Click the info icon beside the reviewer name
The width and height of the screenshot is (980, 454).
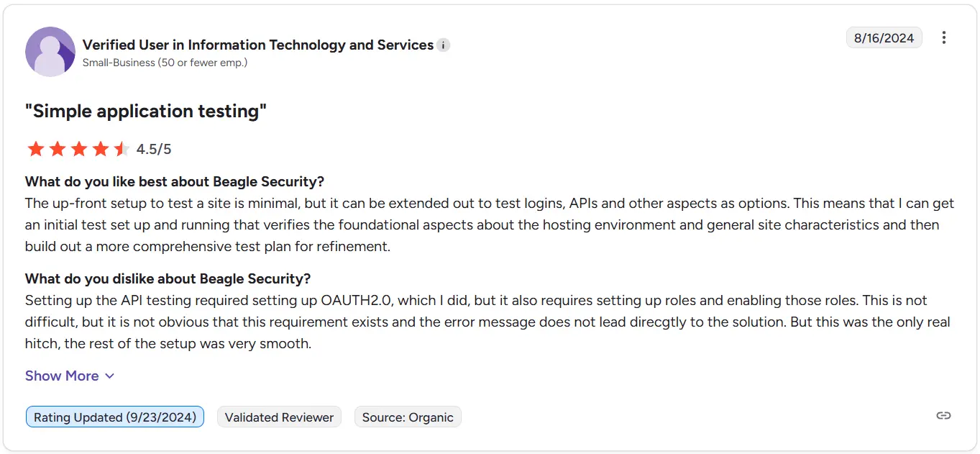point(444,45)
